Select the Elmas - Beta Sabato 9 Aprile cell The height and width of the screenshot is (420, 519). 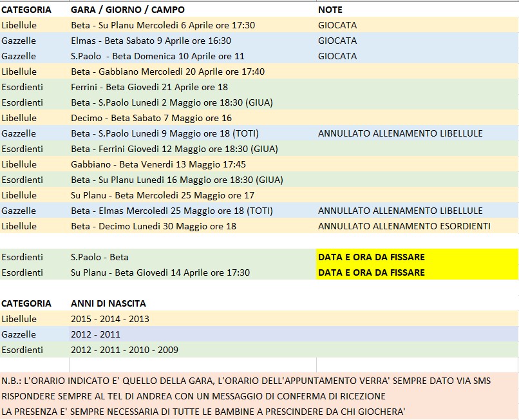[151, 41]
